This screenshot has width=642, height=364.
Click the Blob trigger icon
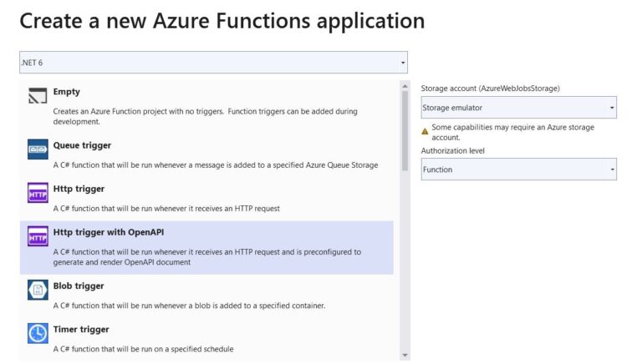(38, 290)
